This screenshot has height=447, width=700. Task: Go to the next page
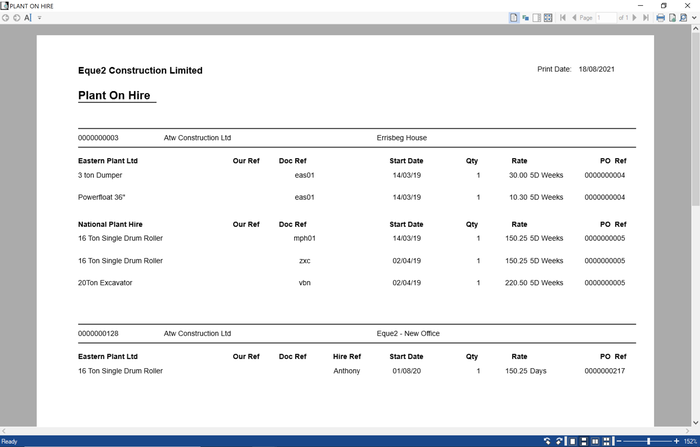click(634, 18)
